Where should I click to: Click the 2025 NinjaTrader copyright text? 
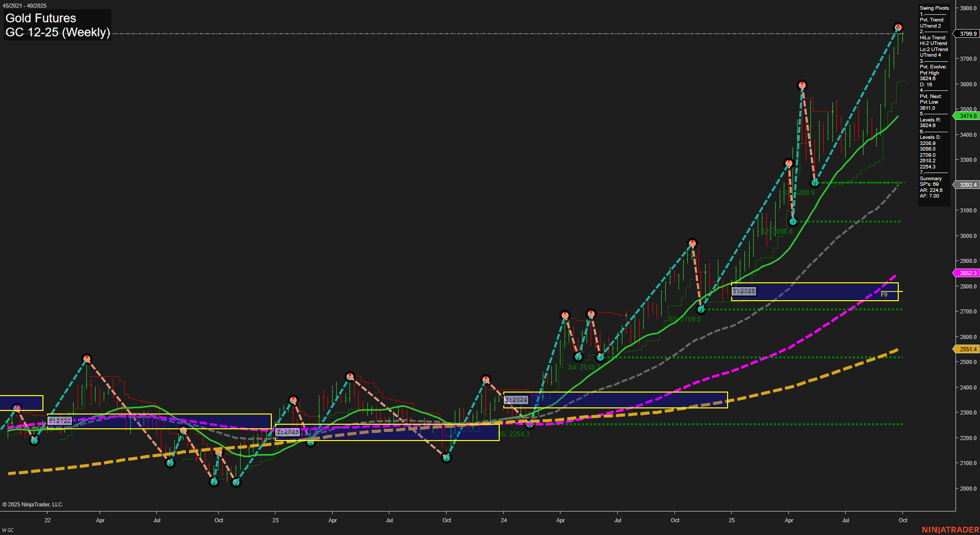(x=33, y=504)
